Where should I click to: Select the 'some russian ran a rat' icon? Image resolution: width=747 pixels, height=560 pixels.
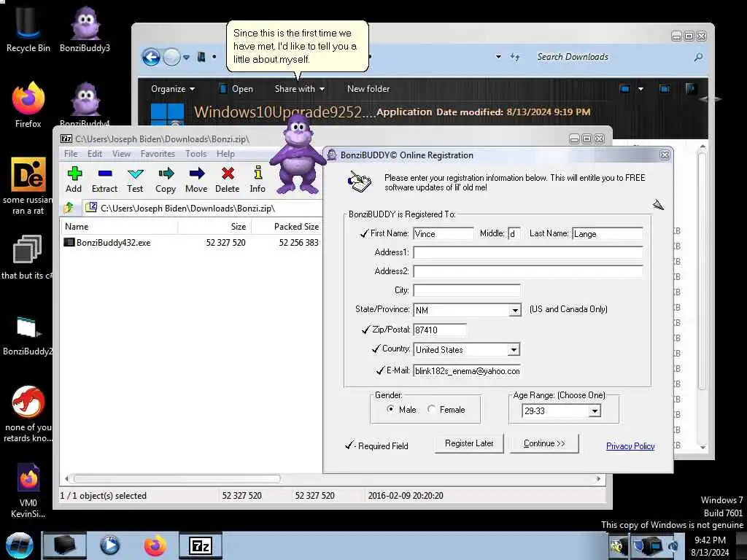28,186
